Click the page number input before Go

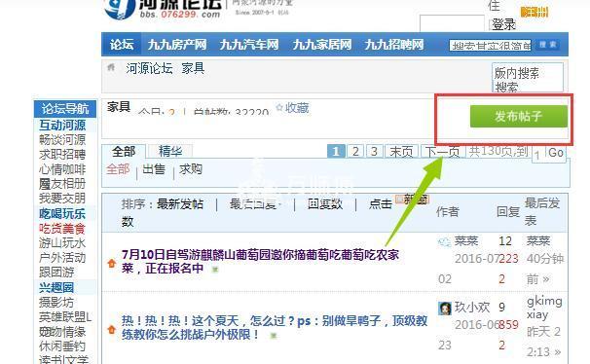(x=537, y=154)
